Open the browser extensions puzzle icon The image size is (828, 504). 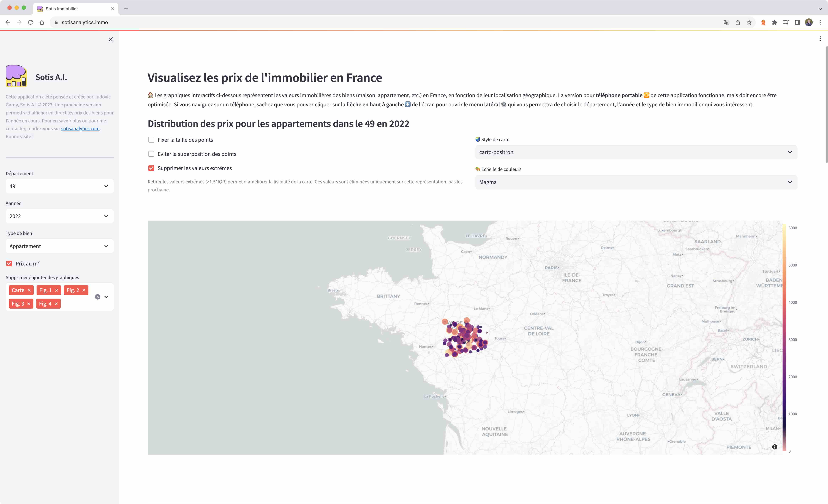[774, 22]
